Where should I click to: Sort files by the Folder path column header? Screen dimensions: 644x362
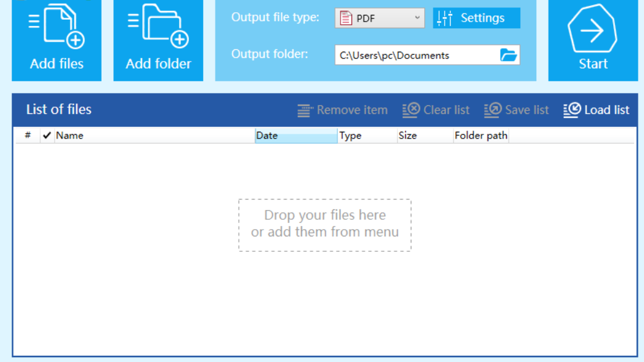[481, 135]
